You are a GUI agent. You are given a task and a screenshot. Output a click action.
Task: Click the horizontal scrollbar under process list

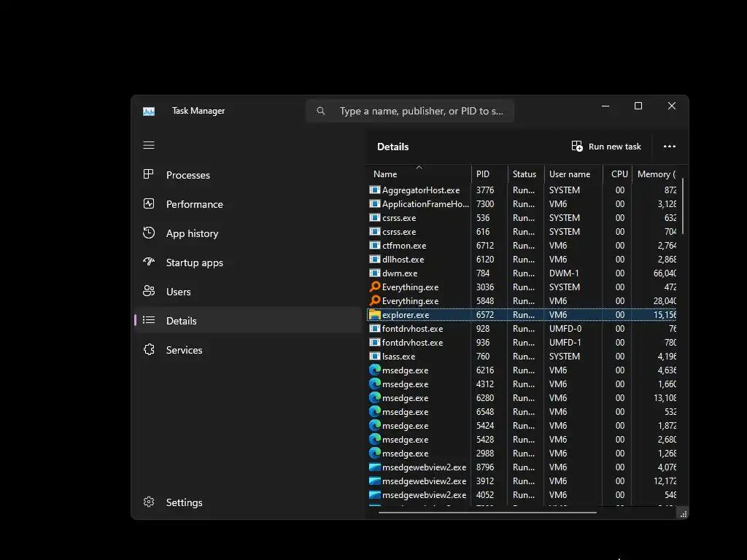point(487,513)
